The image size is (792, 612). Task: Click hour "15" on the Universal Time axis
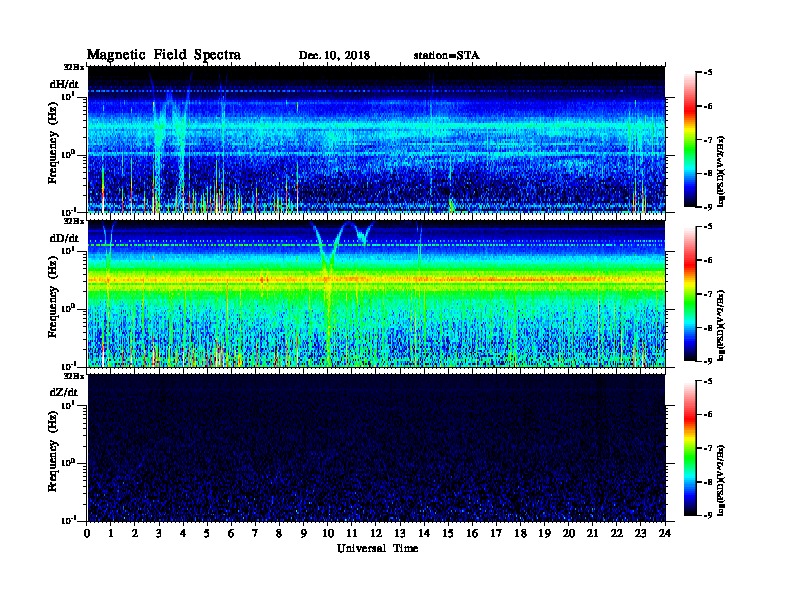[x=448, y=534]
